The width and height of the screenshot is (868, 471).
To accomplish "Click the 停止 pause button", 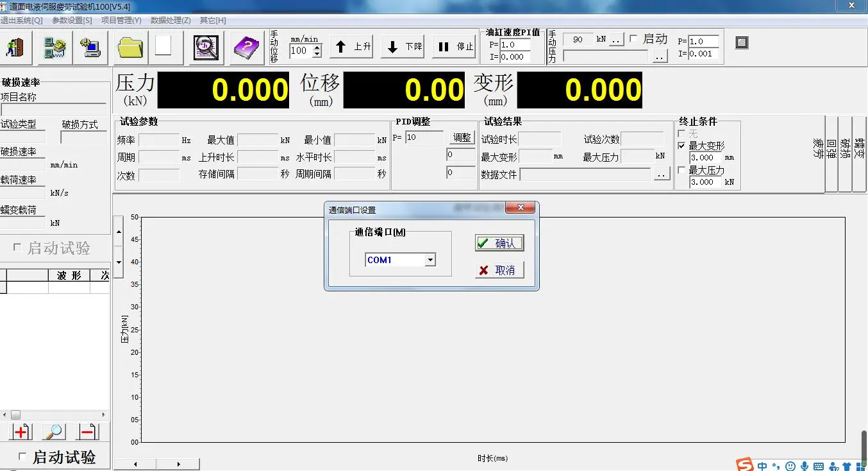I will [x=454, y=46].
